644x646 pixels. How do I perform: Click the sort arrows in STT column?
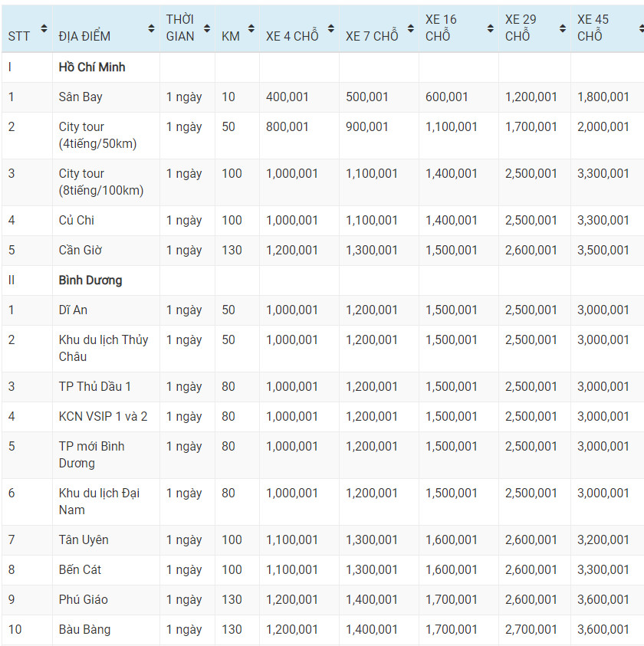[44, 28]
